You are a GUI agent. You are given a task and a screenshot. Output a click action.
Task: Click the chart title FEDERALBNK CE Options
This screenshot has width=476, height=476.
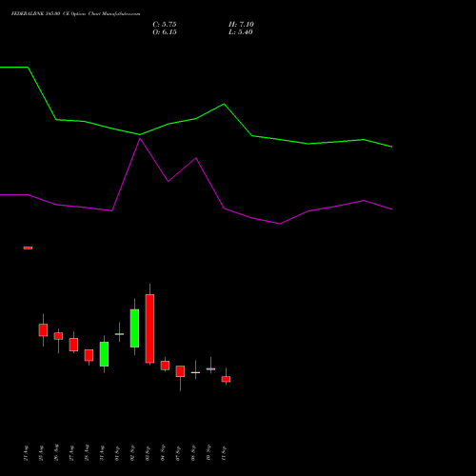point(75,14)
